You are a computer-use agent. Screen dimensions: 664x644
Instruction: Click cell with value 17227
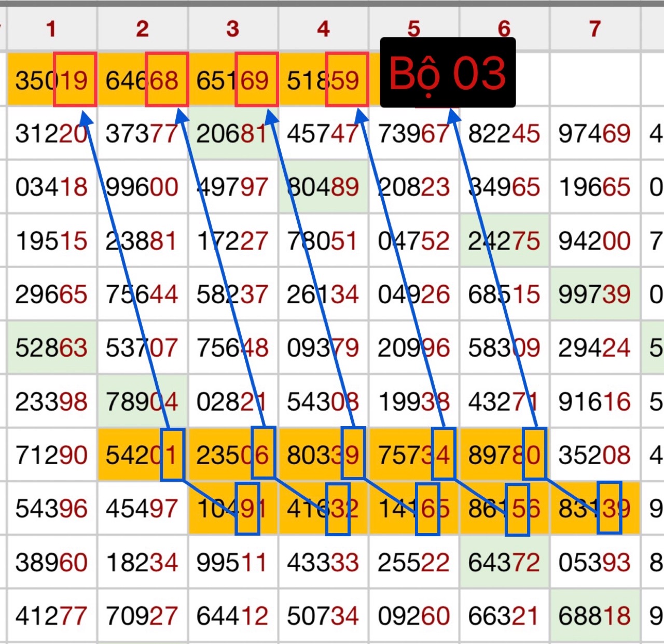point(233,241)
